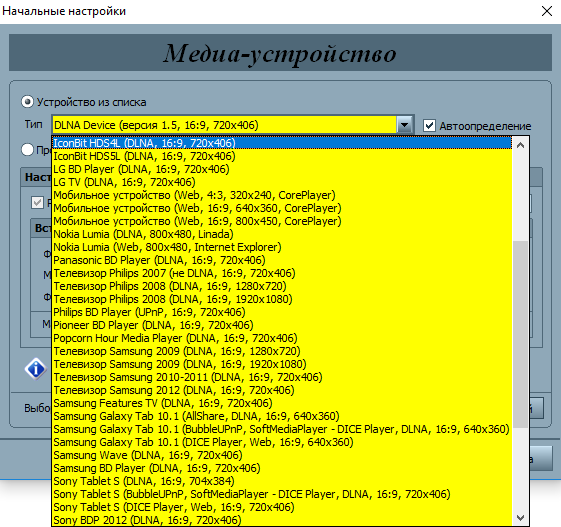This screenshot has width=561, height=527.
Task: Select Samsung BD Player entry
Action: (282, 468)
